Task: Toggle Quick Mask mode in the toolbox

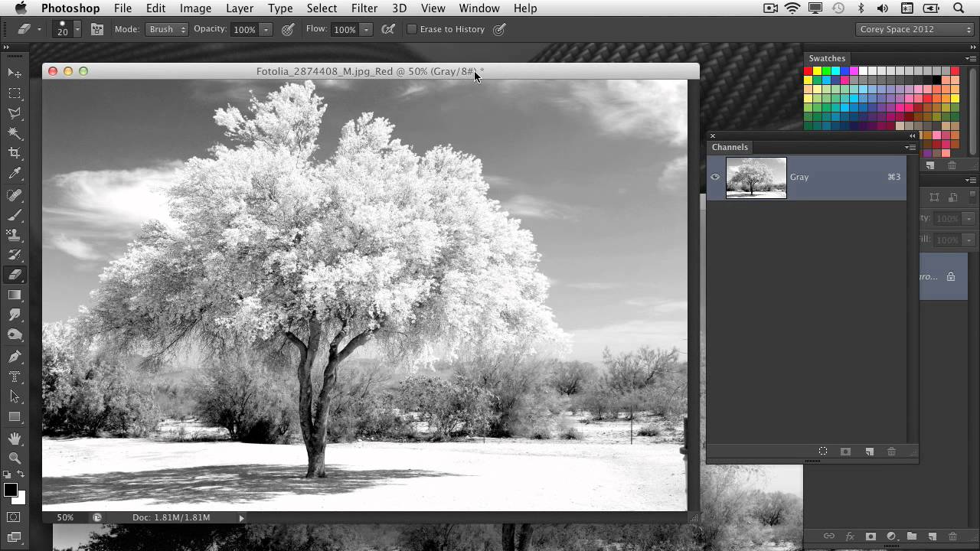Action: pos(15,517)
